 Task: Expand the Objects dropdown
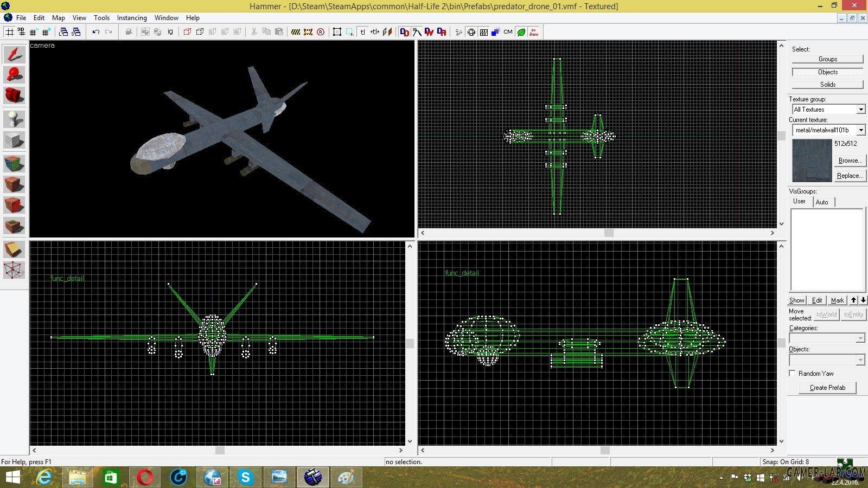[860, 359]
